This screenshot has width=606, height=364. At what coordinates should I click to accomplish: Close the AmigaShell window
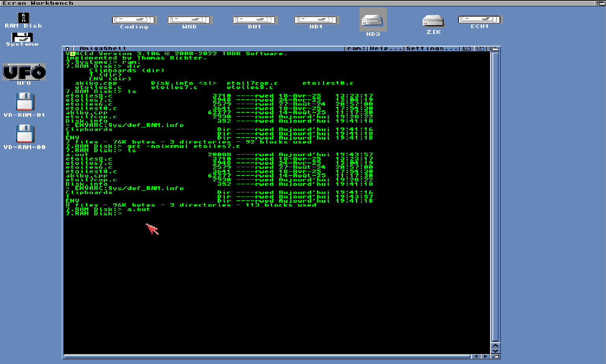67,49
